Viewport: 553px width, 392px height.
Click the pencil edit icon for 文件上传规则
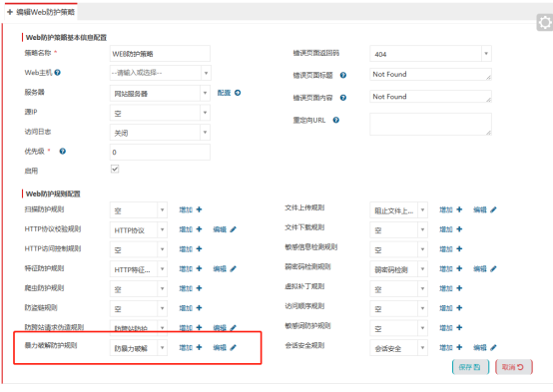(x=493, y=209)
